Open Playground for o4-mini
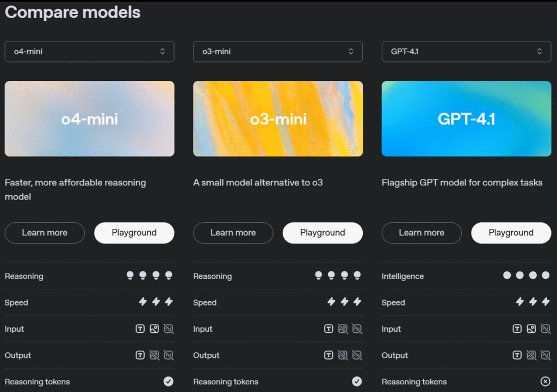Viewport: 557px width, 392px height. point(134,233)
